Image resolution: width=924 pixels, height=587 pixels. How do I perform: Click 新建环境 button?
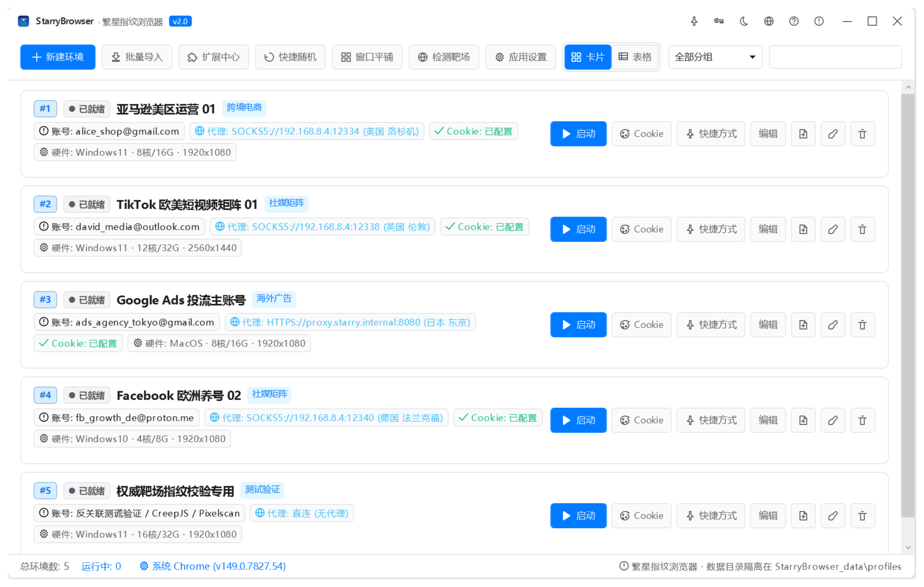click(x=58, y=57)
